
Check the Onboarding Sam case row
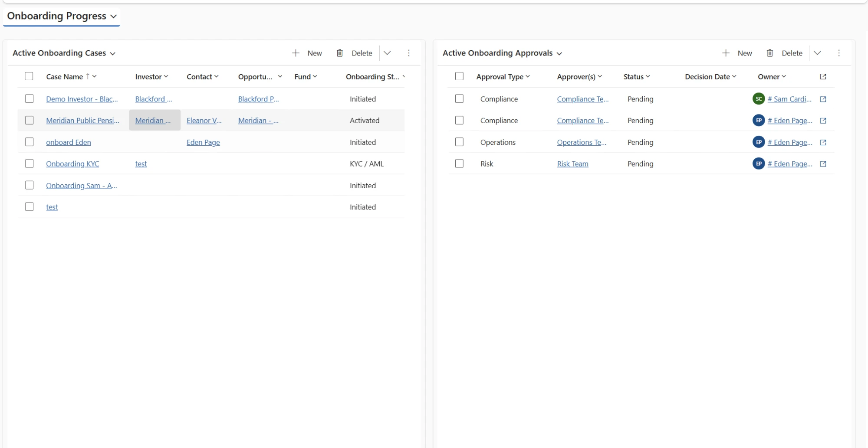click(x=29, y=185)
